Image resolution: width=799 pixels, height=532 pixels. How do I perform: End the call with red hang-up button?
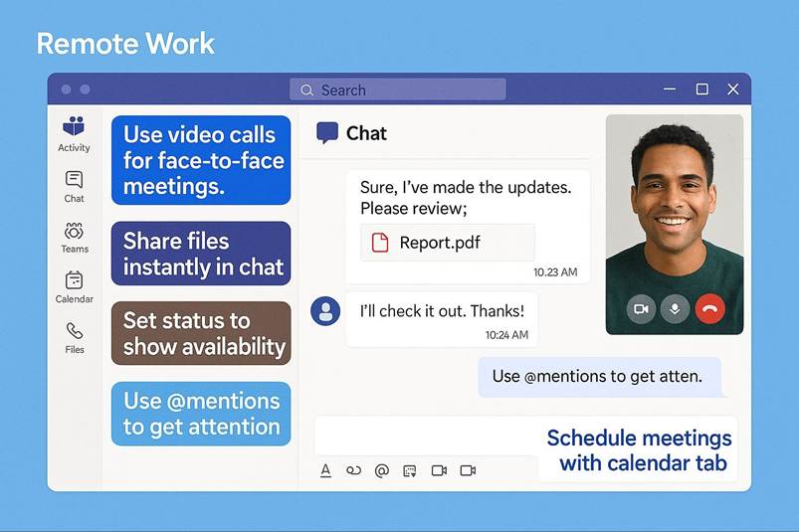pyautogui.click(x=709, y=309)
